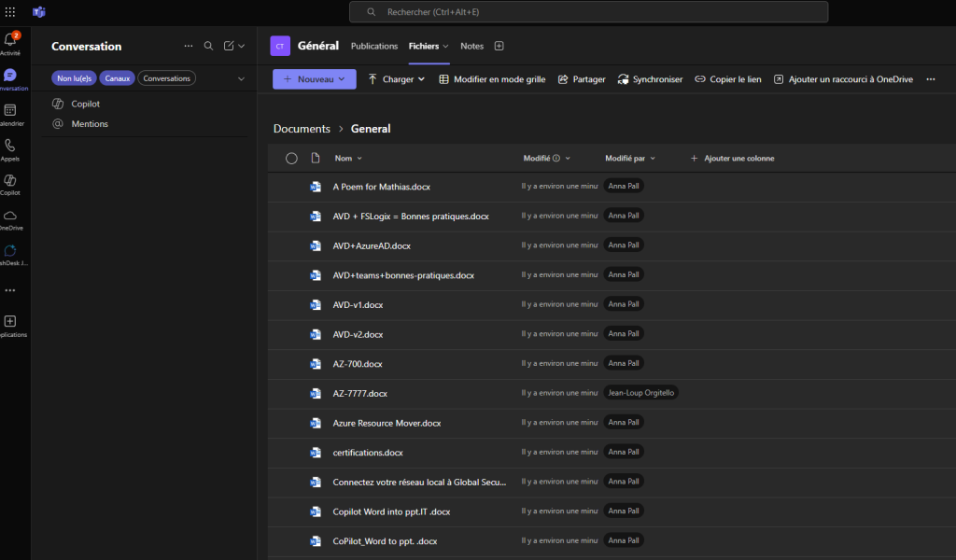Open AZ-7777.docx file
The image size is (956, 560).
(360, 394)
